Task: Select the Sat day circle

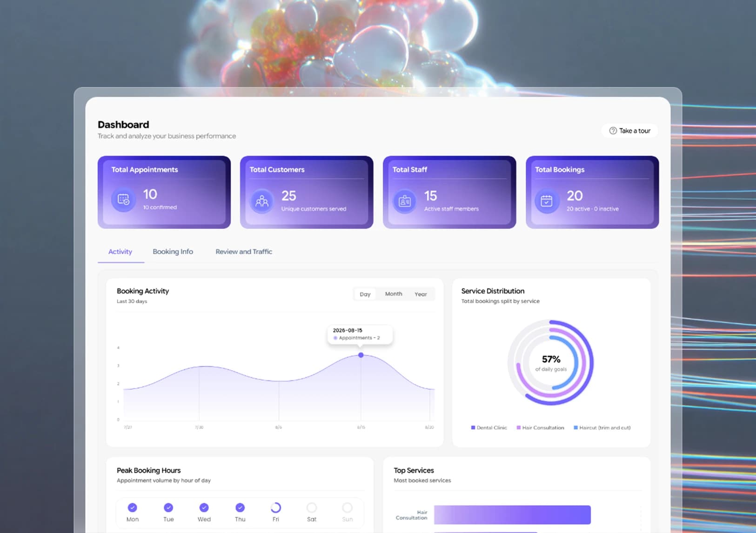Action: (x=312, y=507)
